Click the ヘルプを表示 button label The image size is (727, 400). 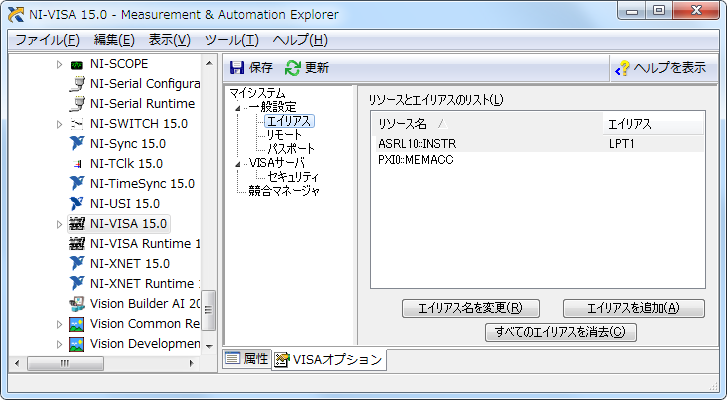(x=670, y=68)
